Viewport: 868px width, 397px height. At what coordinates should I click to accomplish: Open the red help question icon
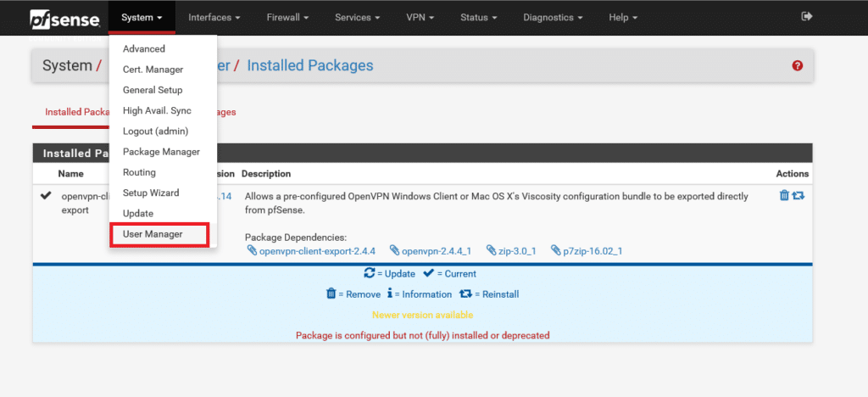click(797, 66)
